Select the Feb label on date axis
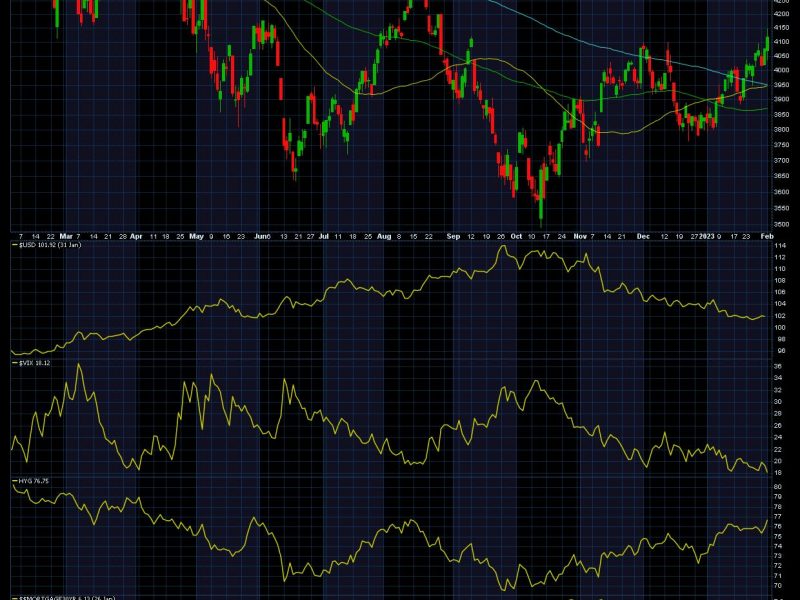Viewport: 800px width, 600px height. (767, 236)
